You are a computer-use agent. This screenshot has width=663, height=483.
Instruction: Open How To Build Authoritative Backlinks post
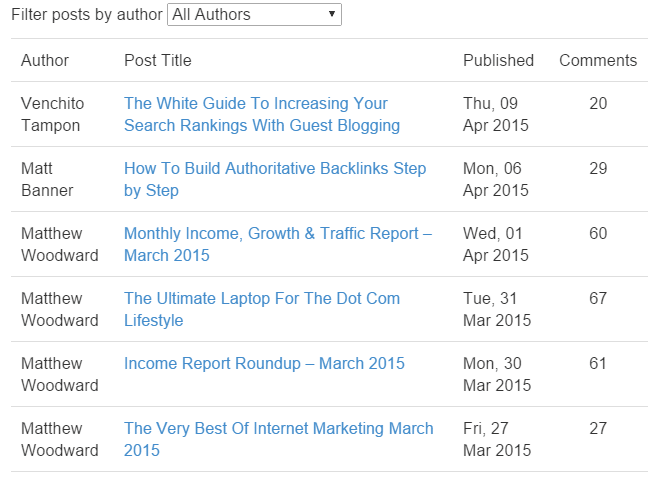point(275,179)
